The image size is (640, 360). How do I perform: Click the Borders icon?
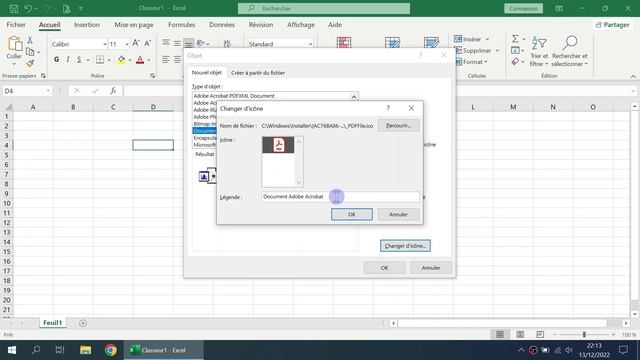pyautogui.click(x=100, y=60)
